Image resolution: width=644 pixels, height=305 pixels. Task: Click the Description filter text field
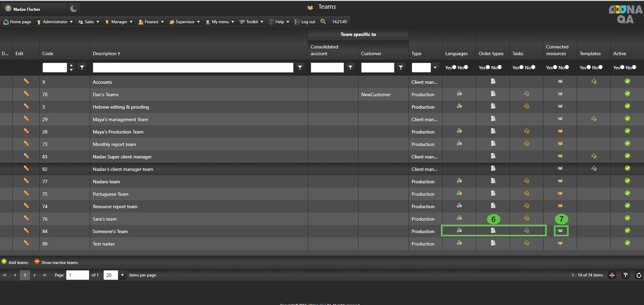coord(193,68)
